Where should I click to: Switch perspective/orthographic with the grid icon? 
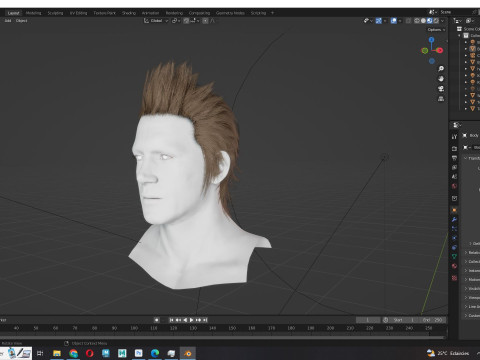point(441,99)
